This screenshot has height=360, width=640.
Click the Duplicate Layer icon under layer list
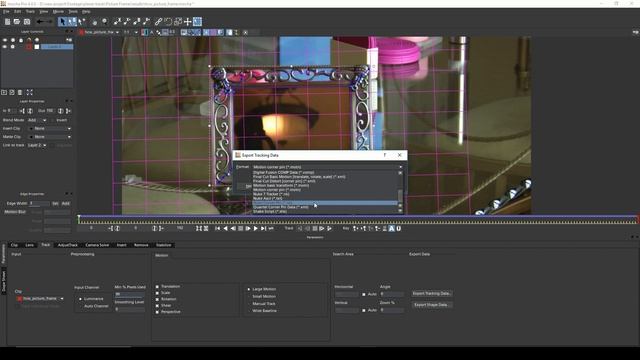click(x=12, y=93)
